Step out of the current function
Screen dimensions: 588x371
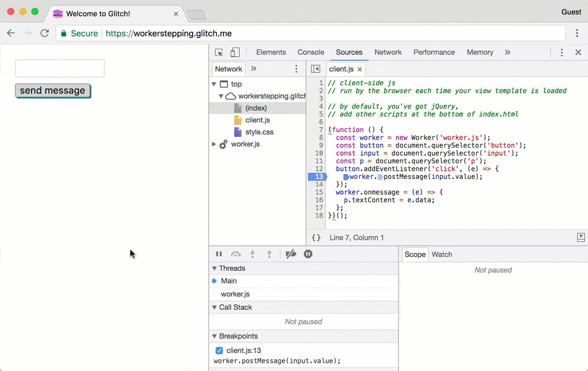tap(269, 254)
